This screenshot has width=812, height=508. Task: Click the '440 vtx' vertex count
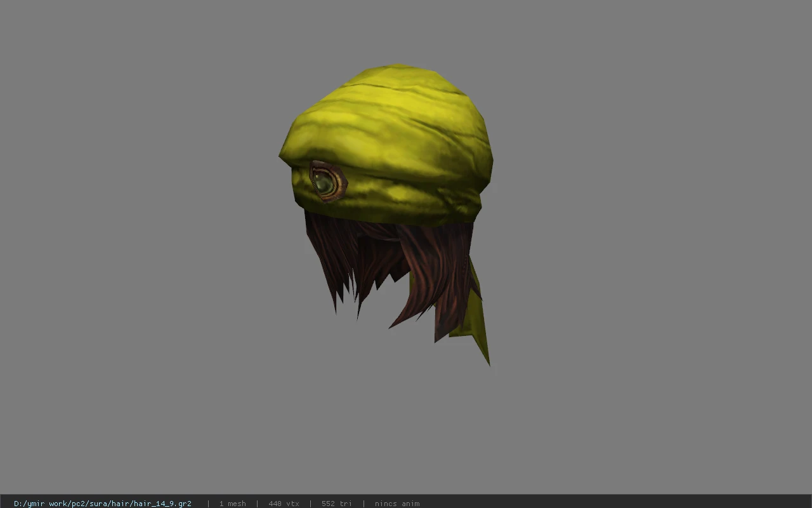284,504
